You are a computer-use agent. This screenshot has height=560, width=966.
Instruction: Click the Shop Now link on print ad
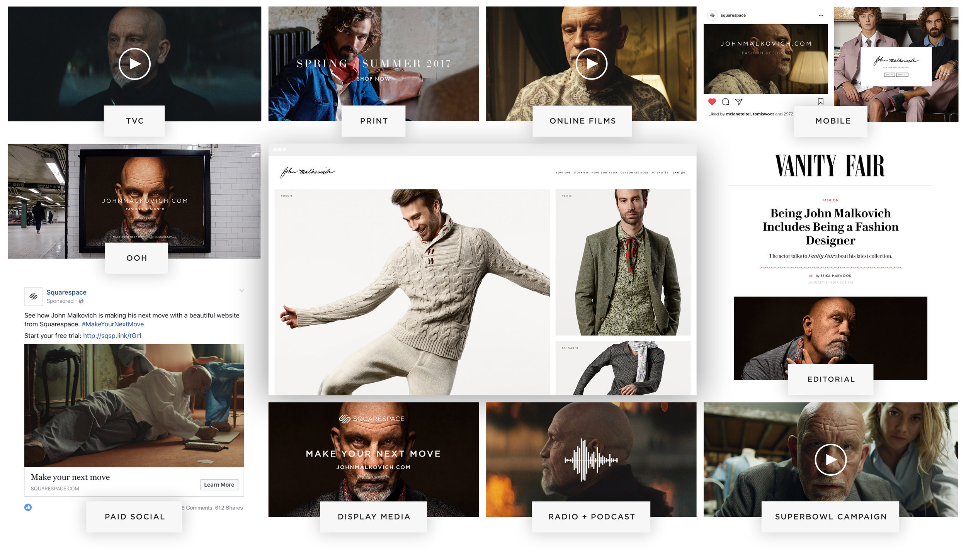point(373,79)
